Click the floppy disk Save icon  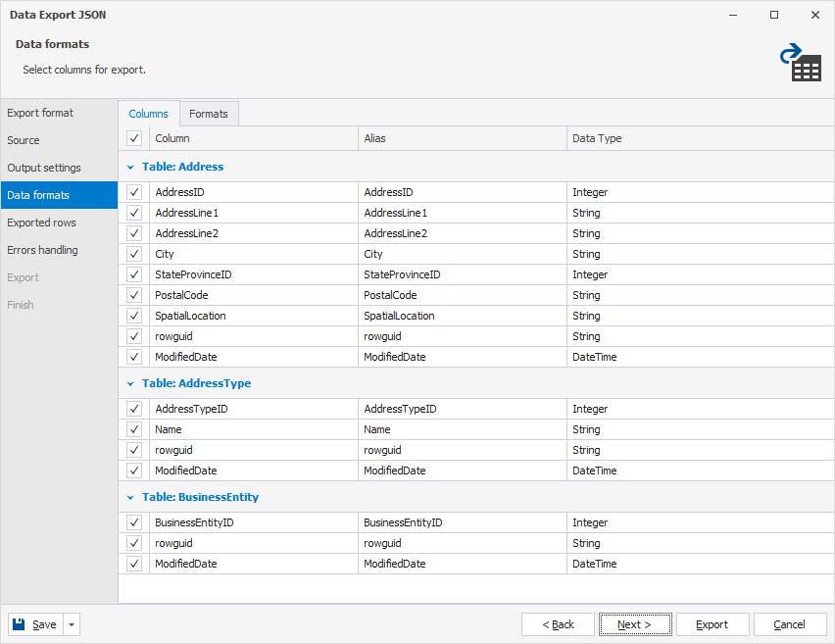pyautogui.click(x=20, y=624)
